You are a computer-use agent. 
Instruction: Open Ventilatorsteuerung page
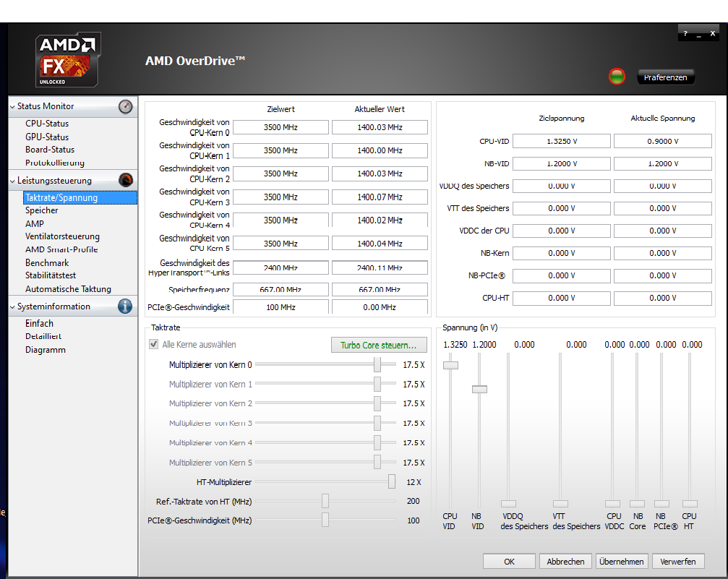62,236
